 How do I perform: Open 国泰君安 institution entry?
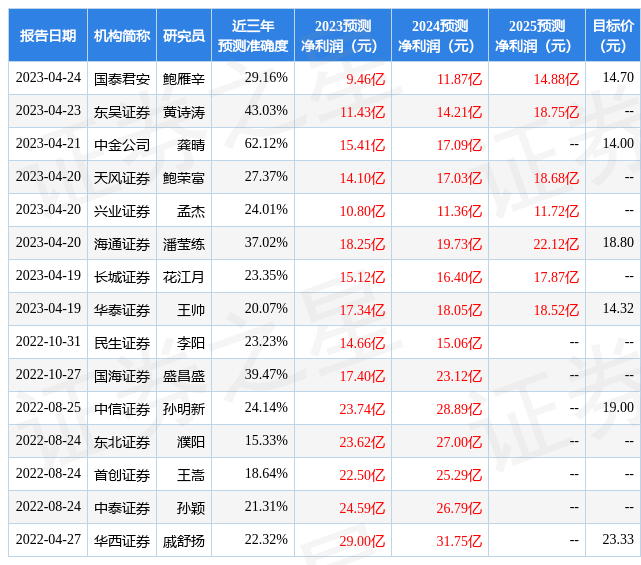click(x=122, y=78)
